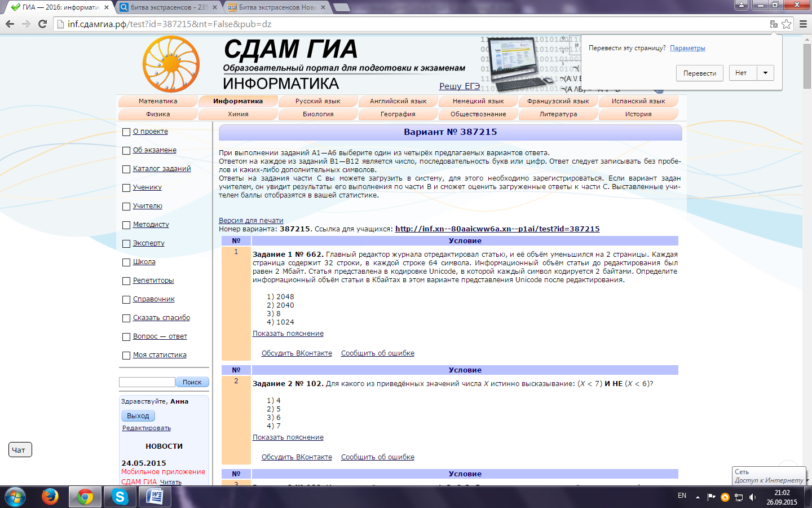Check the box next to 'Учителю'
Viewport: 812px width, 508px height.
click(x=126, y=207)
